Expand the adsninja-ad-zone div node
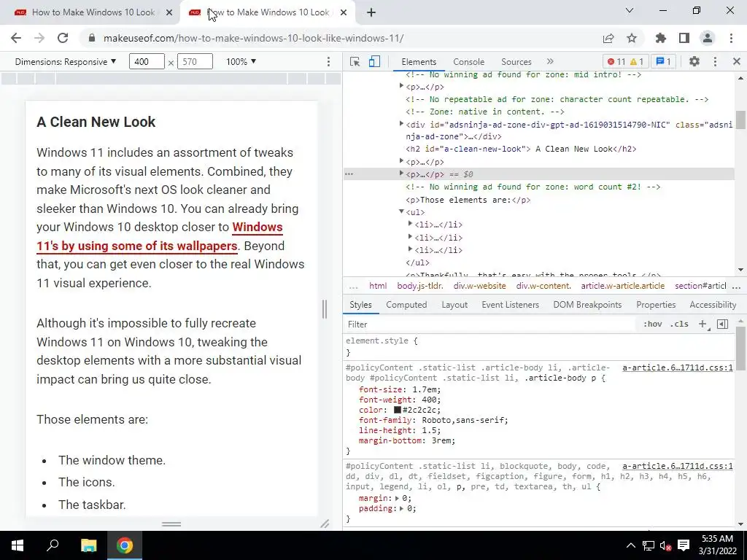The width and height of the screenshot is (747, 560). tap(402, 124)
